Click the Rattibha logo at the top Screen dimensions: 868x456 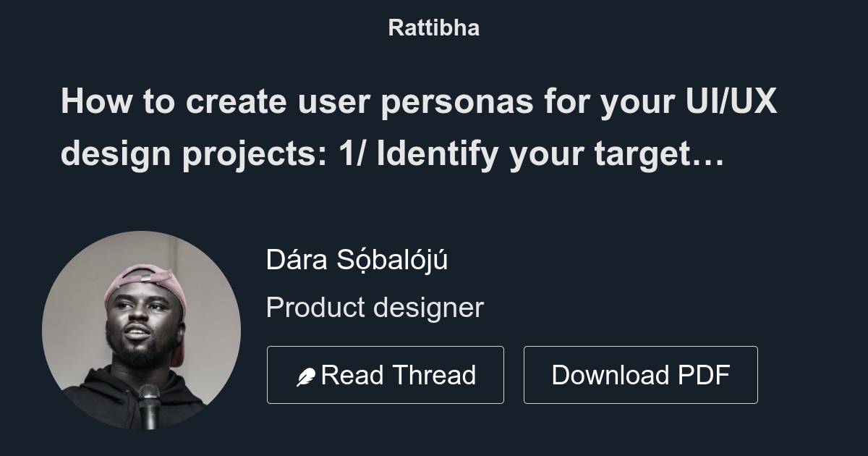(433, 28)
